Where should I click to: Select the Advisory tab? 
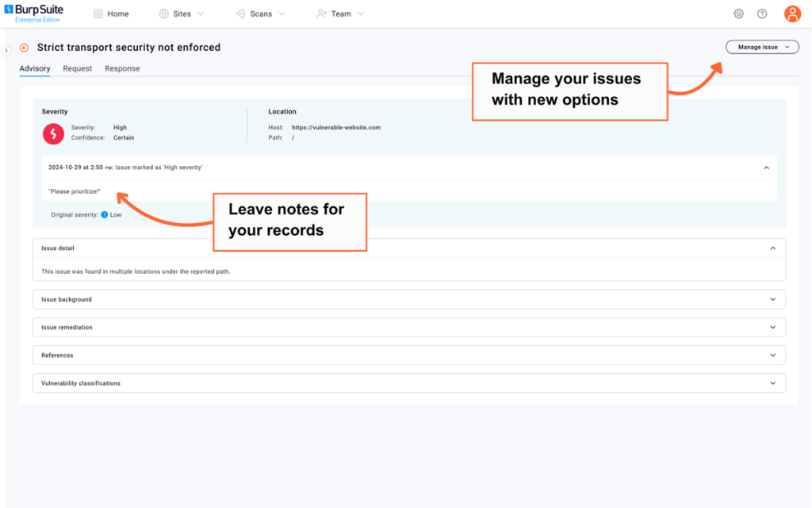point(35,68)
